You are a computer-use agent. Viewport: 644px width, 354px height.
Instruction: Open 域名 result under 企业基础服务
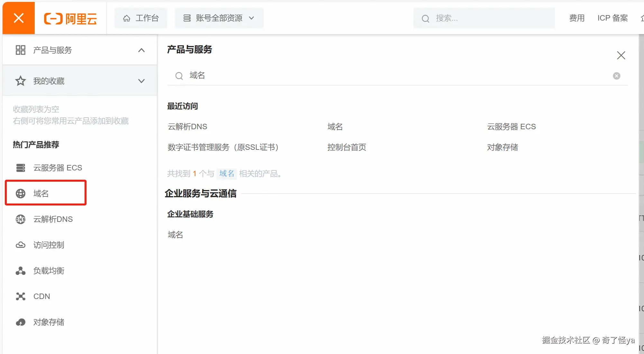(175, 235)
